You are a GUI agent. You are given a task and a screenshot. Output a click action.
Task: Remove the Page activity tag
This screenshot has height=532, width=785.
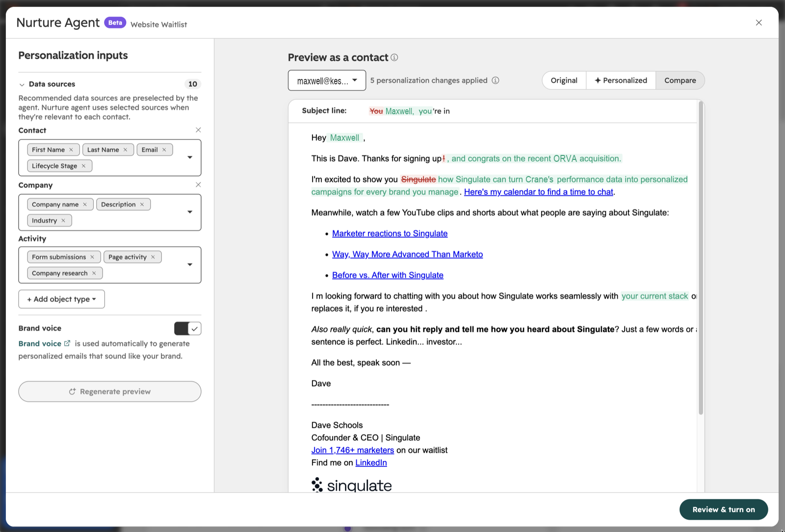tap(153, 257)
